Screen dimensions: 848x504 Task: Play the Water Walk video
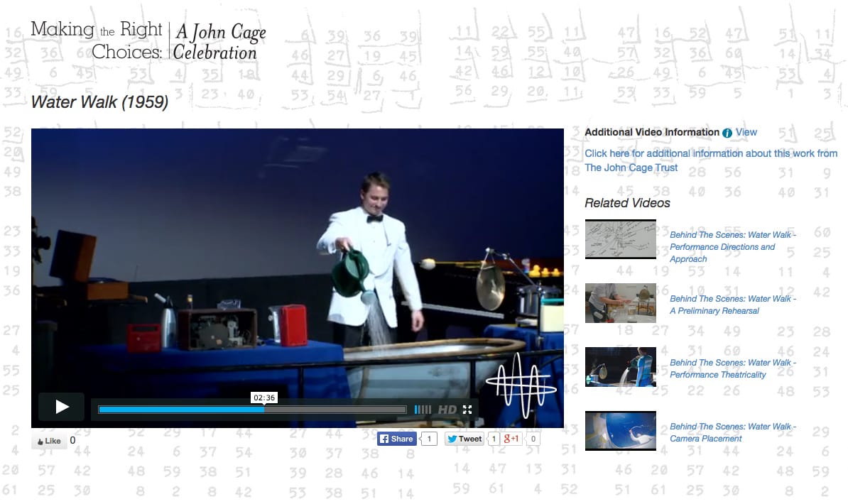[60, 407]
